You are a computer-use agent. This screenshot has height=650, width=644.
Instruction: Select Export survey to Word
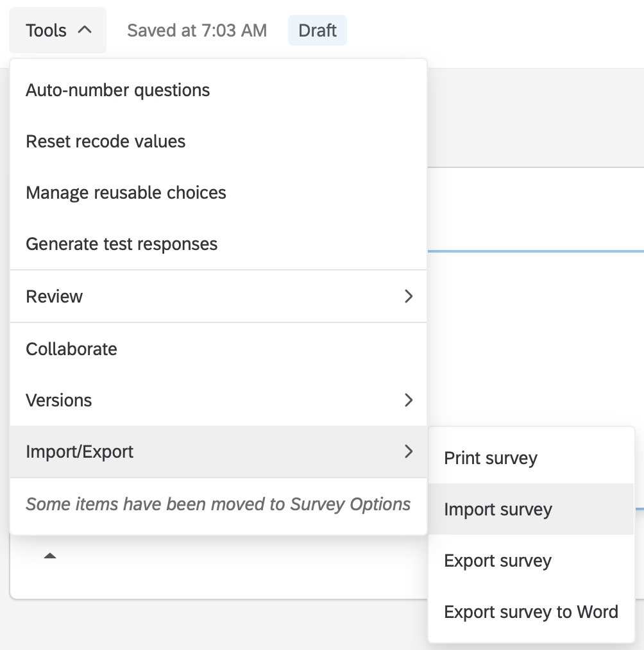(530, 612)
